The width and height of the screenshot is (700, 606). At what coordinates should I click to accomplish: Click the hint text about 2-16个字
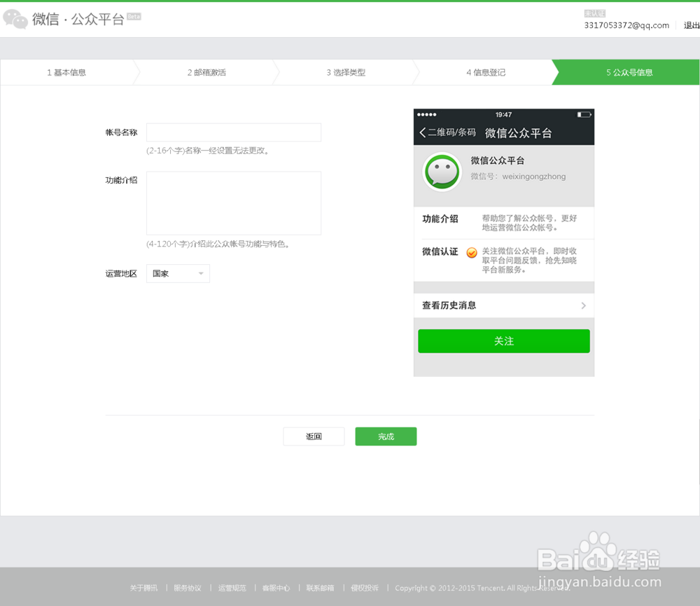(x=208, y=151)
